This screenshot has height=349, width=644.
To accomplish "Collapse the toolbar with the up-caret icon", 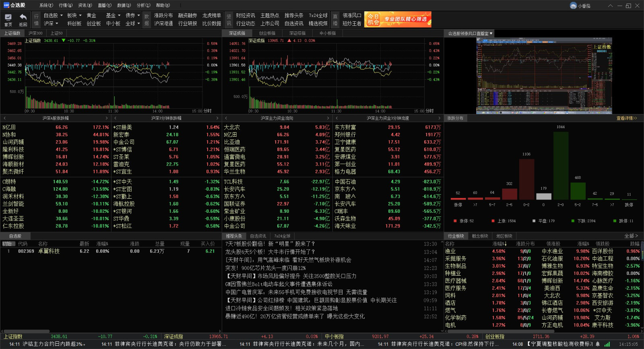I will (611, 6).
